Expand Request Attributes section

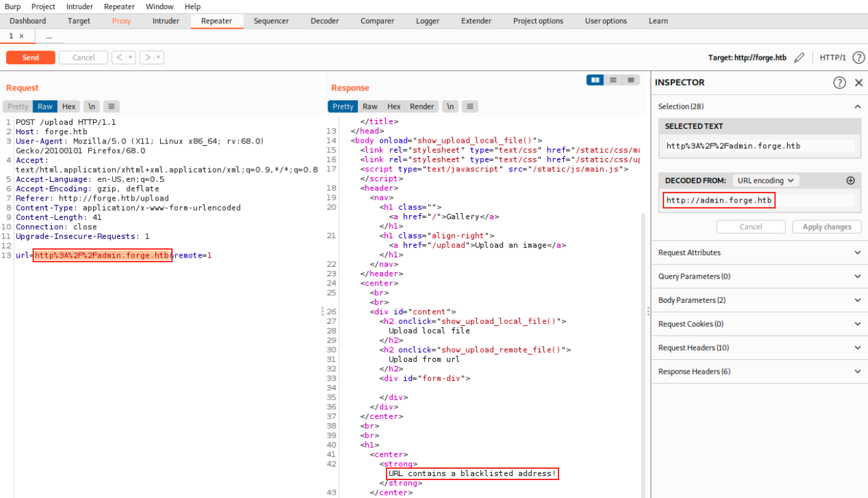click(x=759, y=252)
